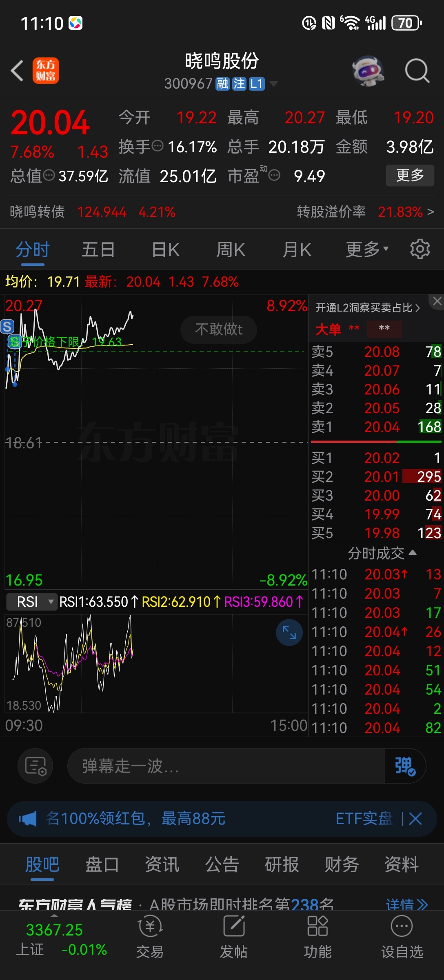This screenshot has width=444, height=980.
Task: Open the barrage list icon
Action: point(36,766)
